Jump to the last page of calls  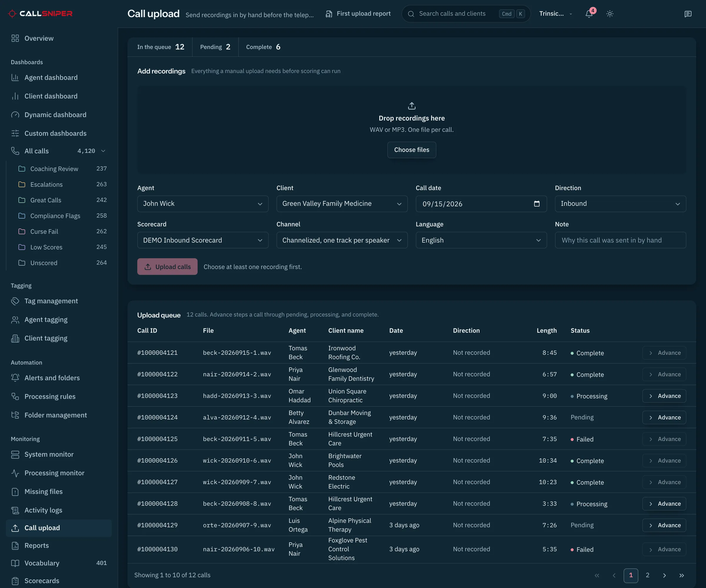[x=682, y=576]
